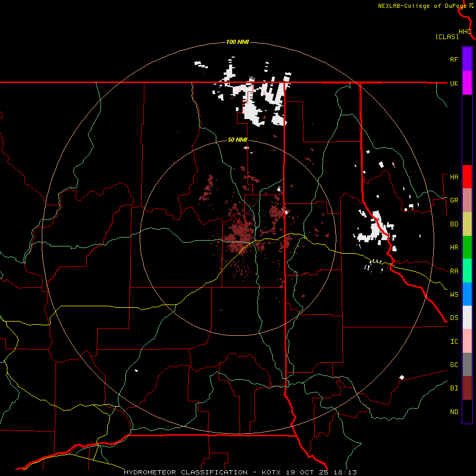Click the UK legend label text

pyautogui.click(x=454, y=83)
